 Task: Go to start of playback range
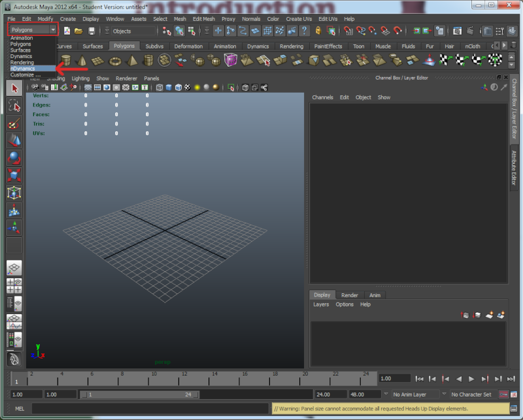419,379
